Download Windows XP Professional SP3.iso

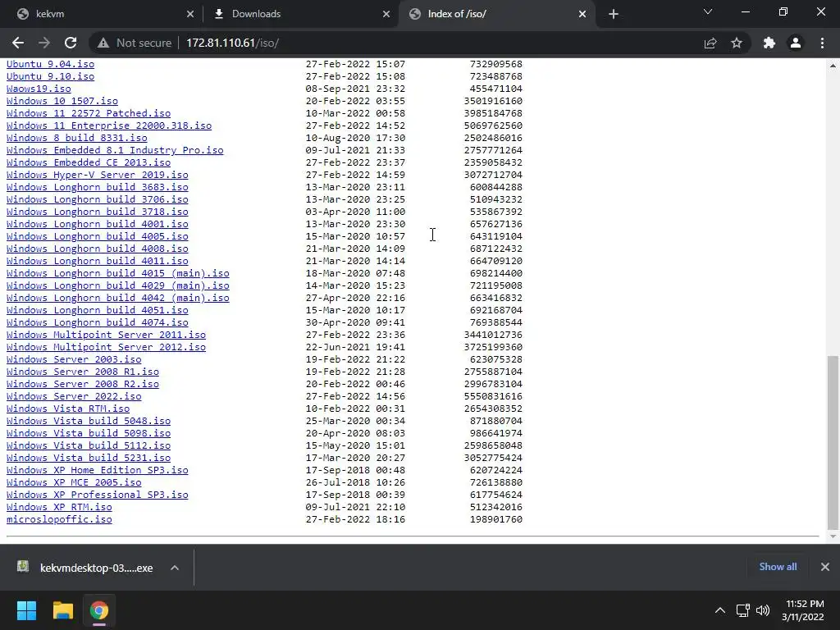97,495
